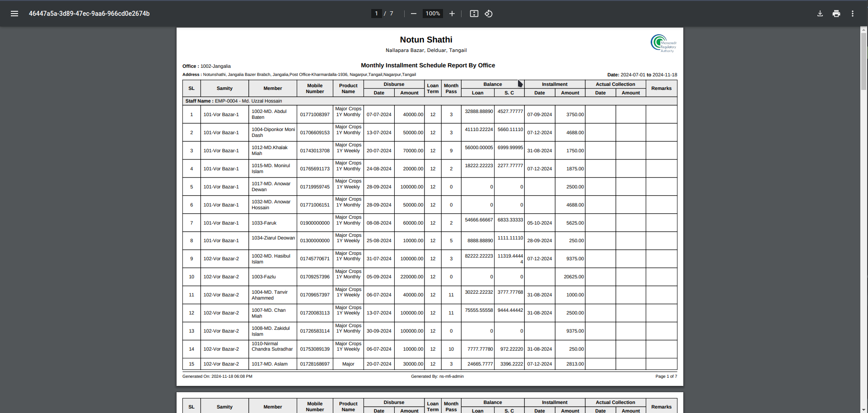This screenshot has width=868, height=413.
Task: Click the member '1017-MD. Aslam'
Action: 269,364
